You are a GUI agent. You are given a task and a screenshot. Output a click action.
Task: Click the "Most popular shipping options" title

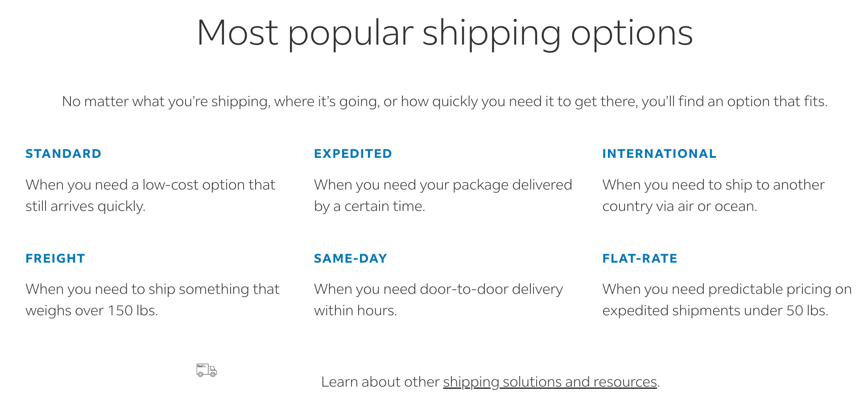coord(444,33)
